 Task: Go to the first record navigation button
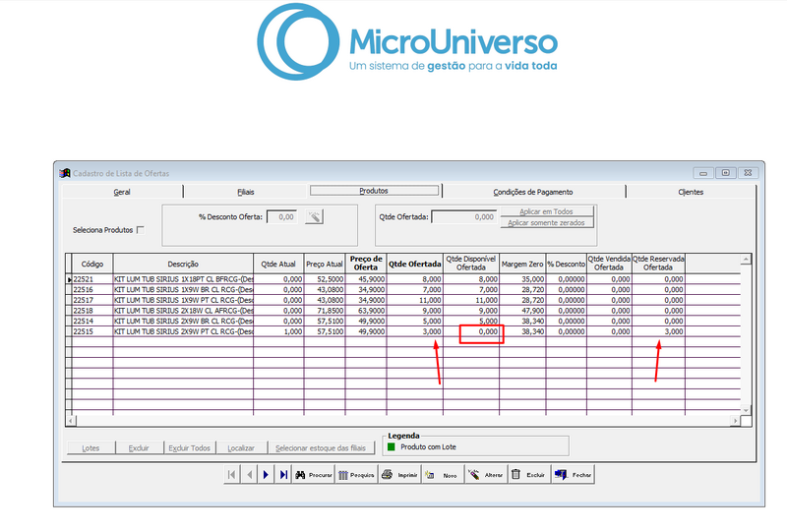[x=231, y=474]
